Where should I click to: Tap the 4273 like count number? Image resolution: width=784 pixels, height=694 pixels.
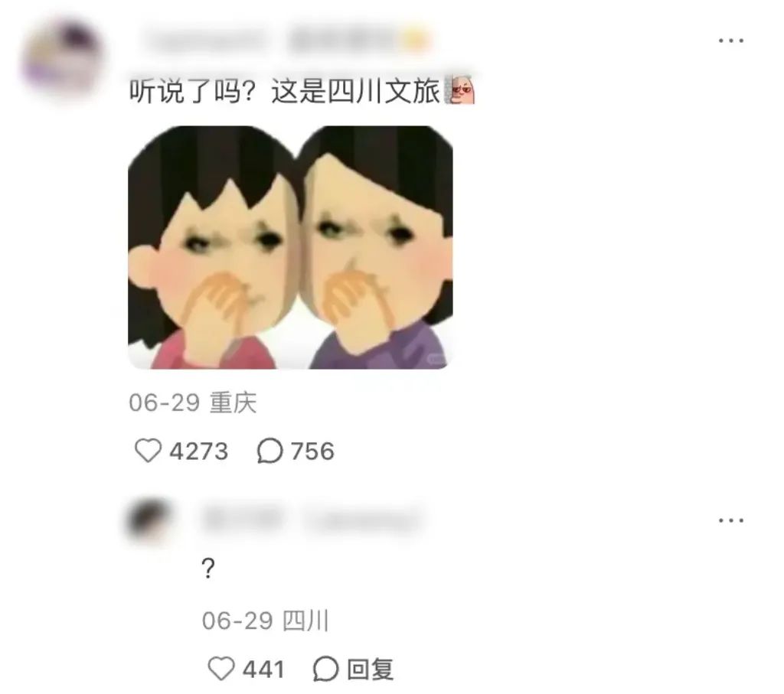click(x=199, y=451)
